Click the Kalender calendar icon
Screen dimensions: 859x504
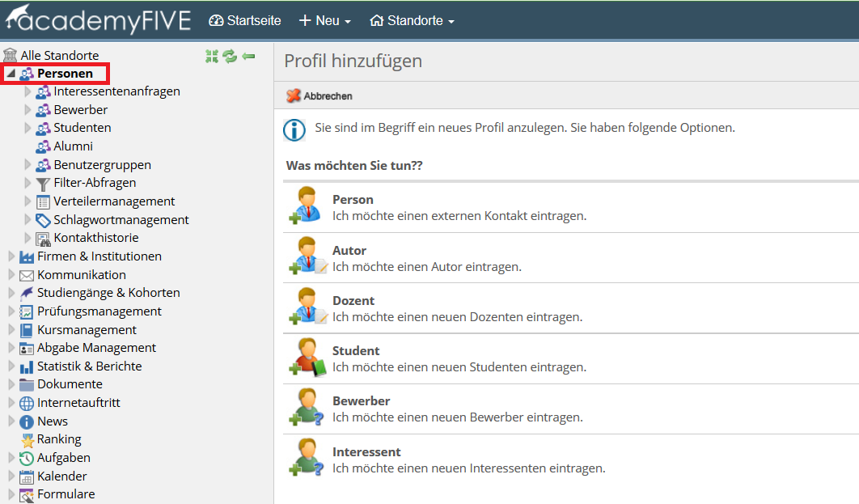pos(27,477)
